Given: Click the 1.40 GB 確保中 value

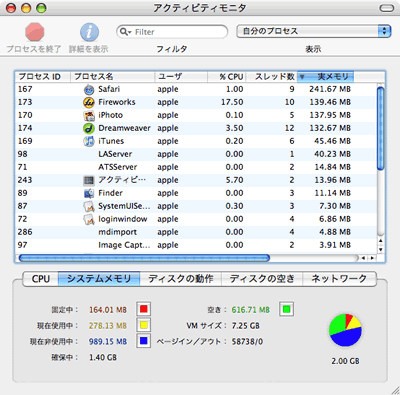Looking at the screenshot, I should (x=103, y=358).
